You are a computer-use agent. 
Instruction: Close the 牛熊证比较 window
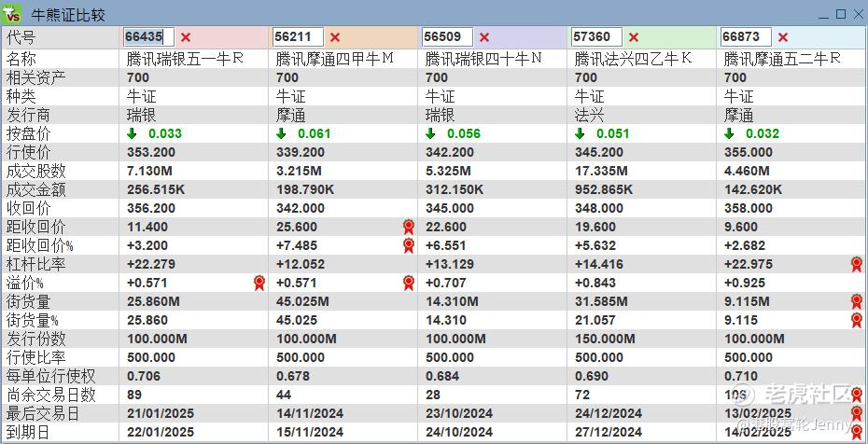coord(858,14)
